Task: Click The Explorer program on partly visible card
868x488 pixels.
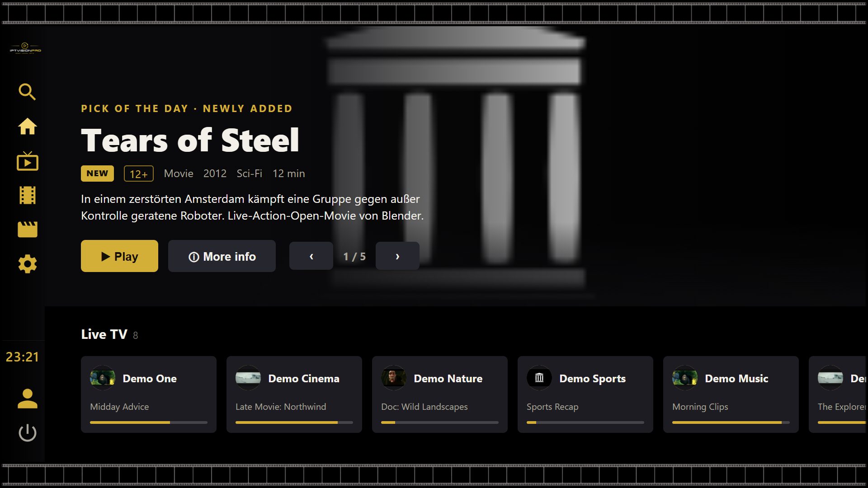Action: tap(842, 407)
